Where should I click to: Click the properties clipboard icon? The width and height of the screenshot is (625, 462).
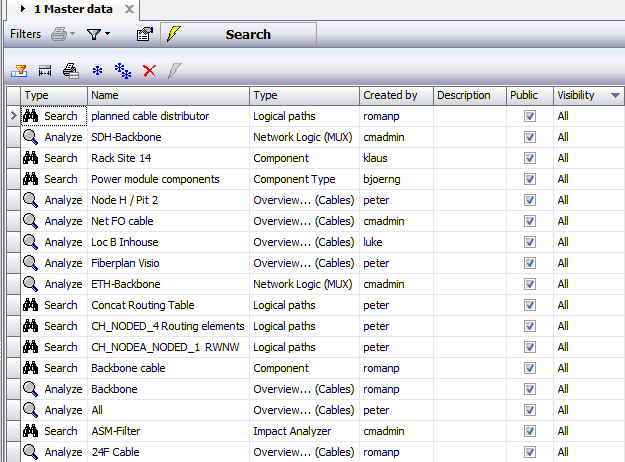(x=145, y=34)
